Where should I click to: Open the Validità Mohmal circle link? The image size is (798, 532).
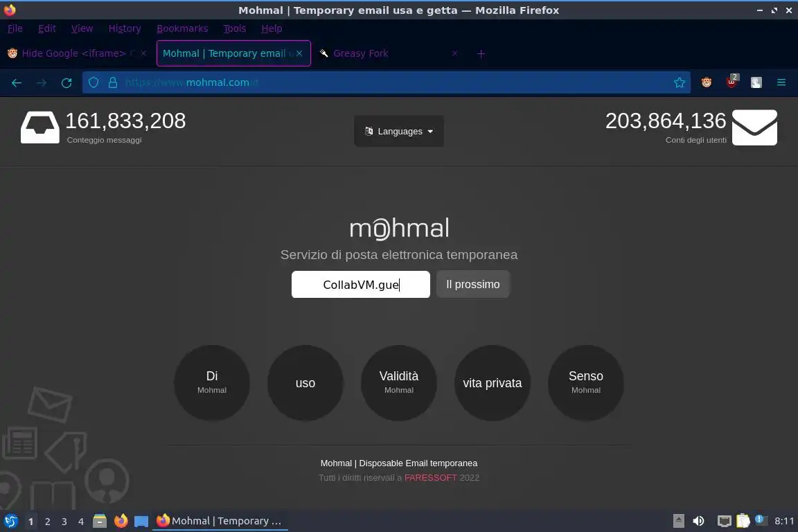pyautogui.click(x=399, y=383)
